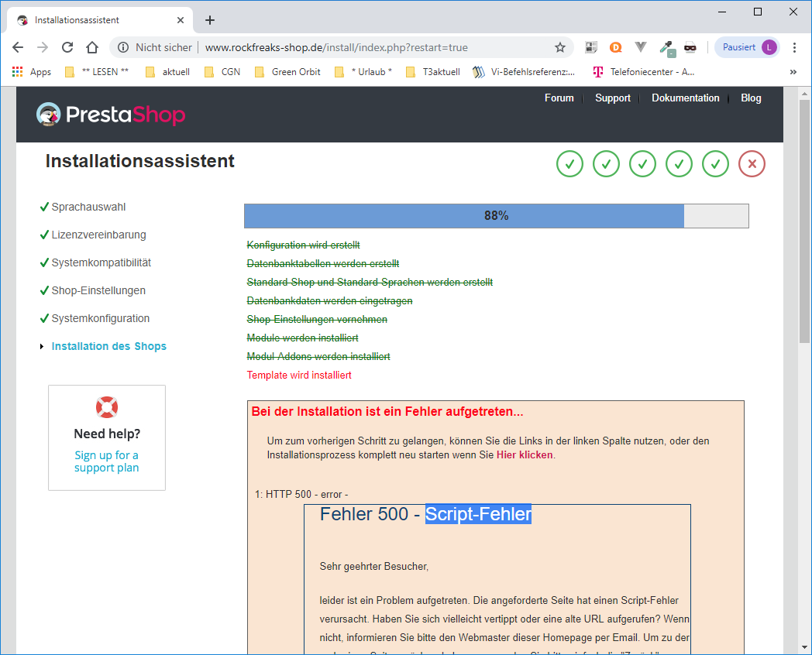812x655 pixels.
Task: Click the fifth green checkmark step circle
Action: tap(716, 164)
